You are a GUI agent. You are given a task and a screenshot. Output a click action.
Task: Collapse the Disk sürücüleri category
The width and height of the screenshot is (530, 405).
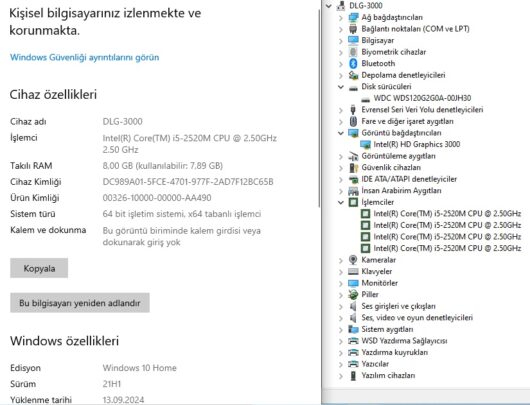click(x=341, y=87)
